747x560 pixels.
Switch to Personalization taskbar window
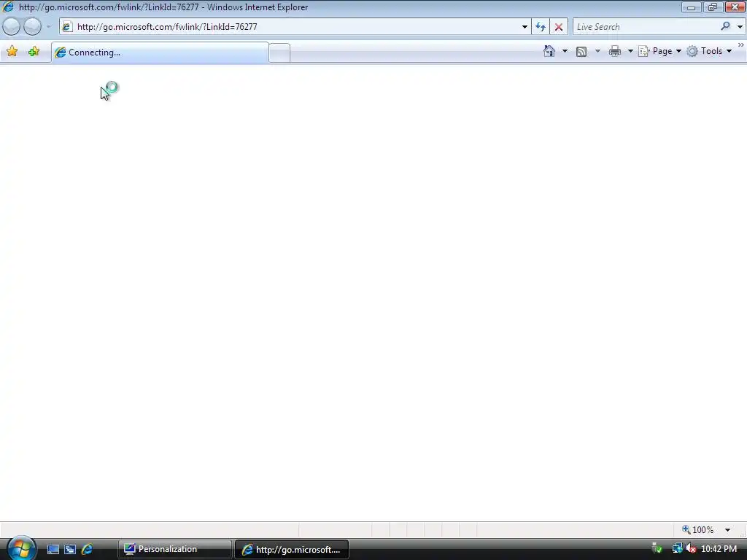[175, 549]
